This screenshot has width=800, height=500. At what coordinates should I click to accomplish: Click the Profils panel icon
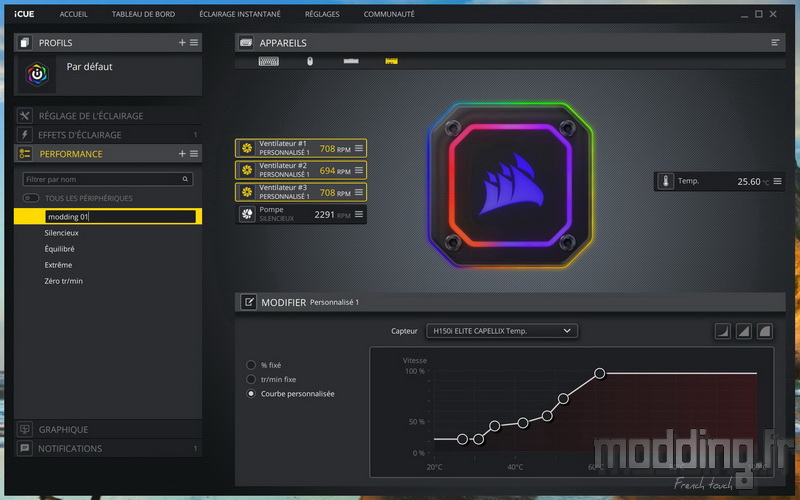click(x=24, y=43)
